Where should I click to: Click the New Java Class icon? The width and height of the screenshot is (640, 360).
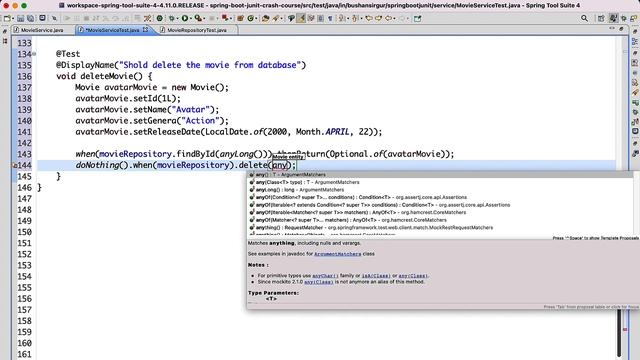tap(251, 18)
